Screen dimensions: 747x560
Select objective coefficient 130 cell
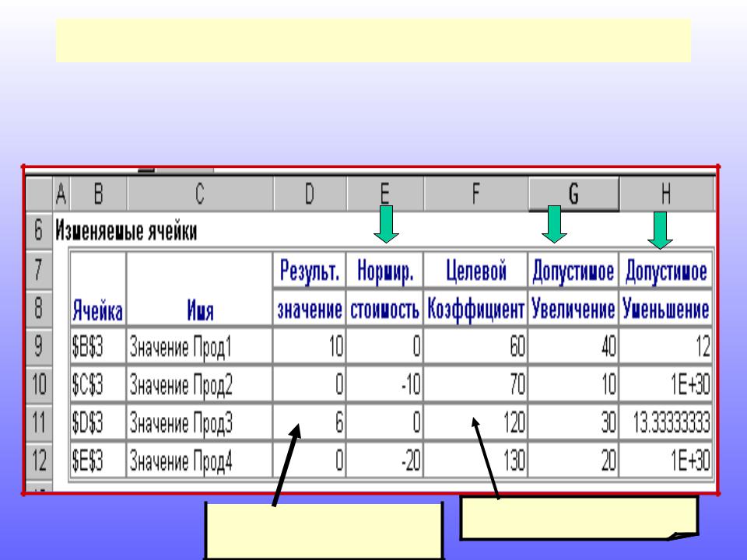(475, 460)
